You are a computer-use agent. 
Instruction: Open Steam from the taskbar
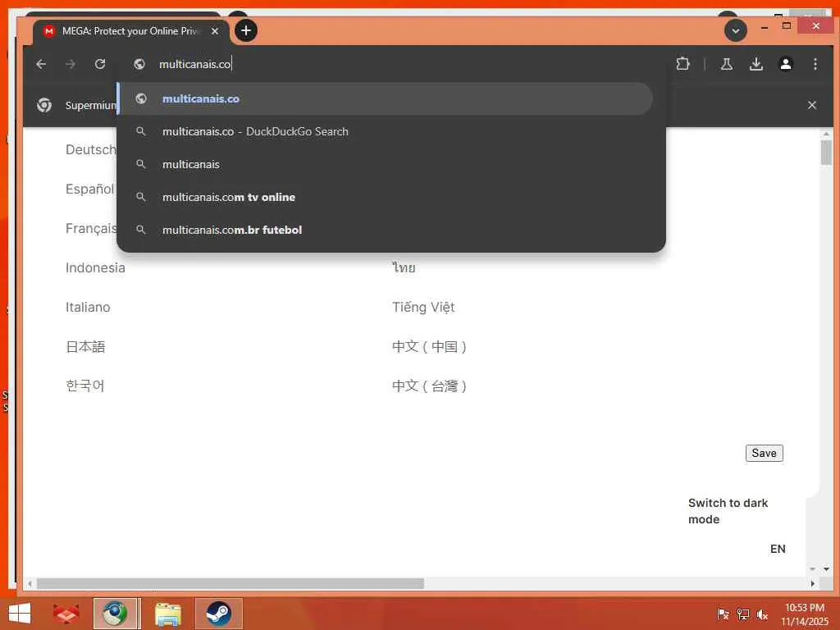tap(218, 614)
